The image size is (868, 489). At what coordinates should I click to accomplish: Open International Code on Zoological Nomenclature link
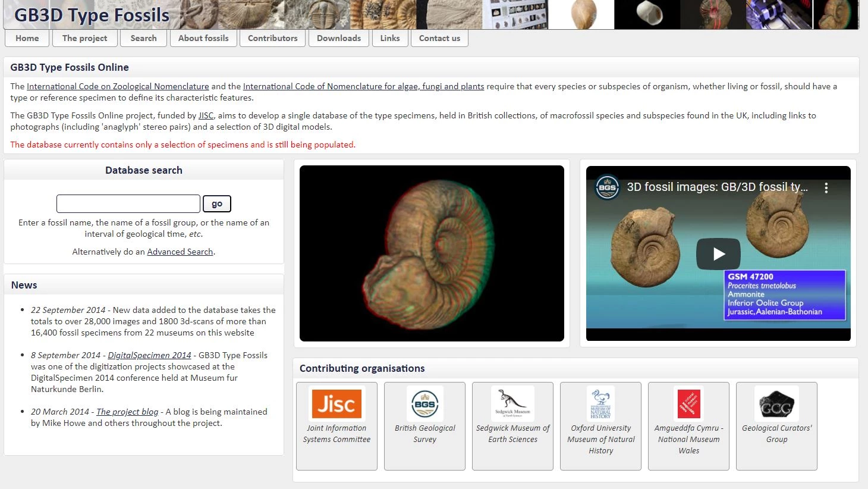tap(118, 86)
